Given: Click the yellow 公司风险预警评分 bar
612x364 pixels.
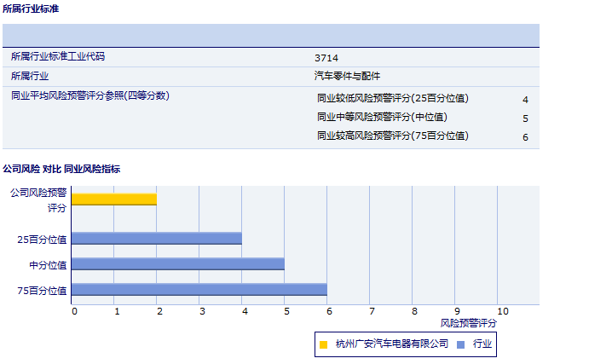Looking at the screenshot, I should (114, 199).
